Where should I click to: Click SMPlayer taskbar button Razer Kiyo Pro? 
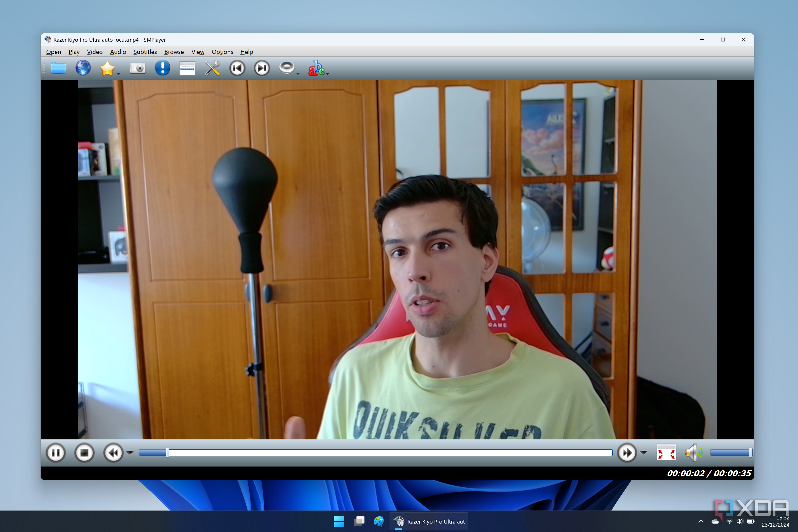tap(429, 522)
